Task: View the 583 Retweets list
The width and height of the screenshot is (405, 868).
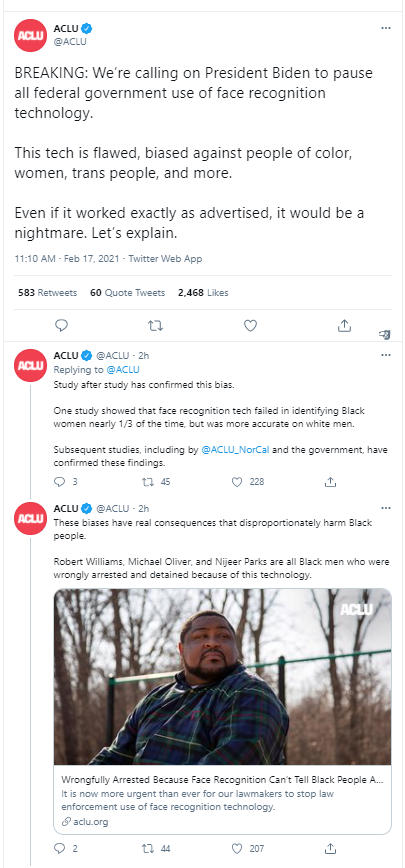Action: pos(48,293)
